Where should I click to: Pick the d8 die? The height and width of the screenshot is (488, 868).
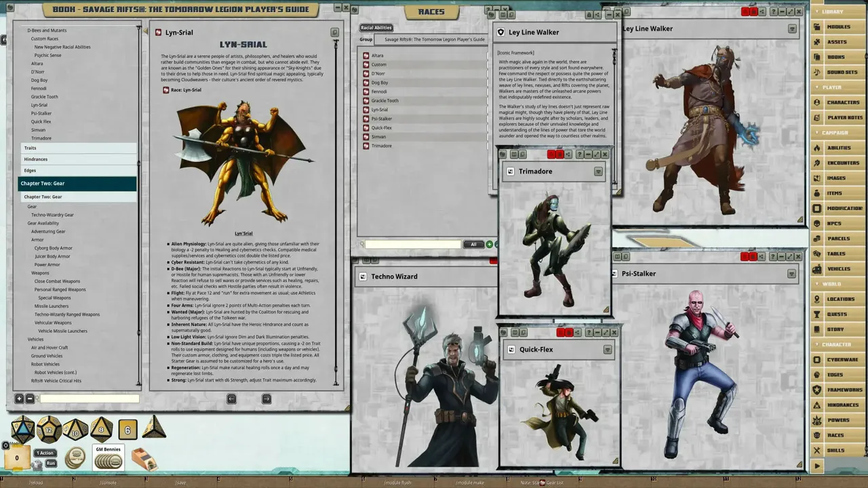tap(102, 428)
